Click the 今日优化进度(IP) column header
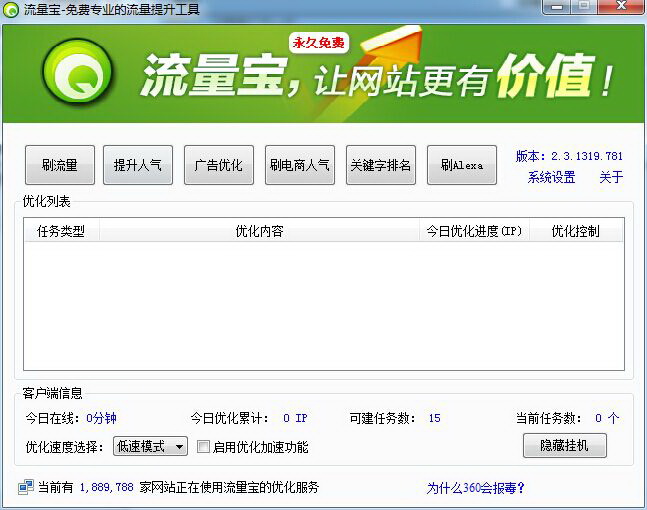The height and width of the screenshot is (510, 647). pos(474,231)
